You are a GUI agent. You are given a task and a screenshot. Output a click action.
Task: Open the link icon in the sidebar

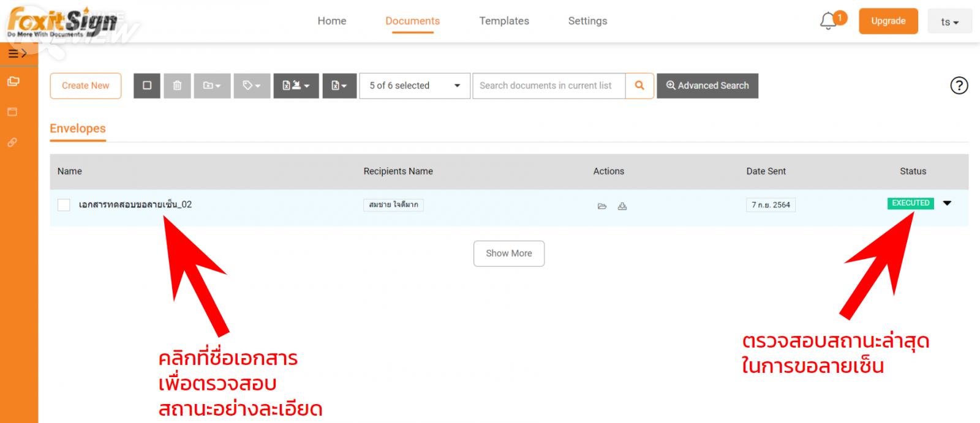12,142
